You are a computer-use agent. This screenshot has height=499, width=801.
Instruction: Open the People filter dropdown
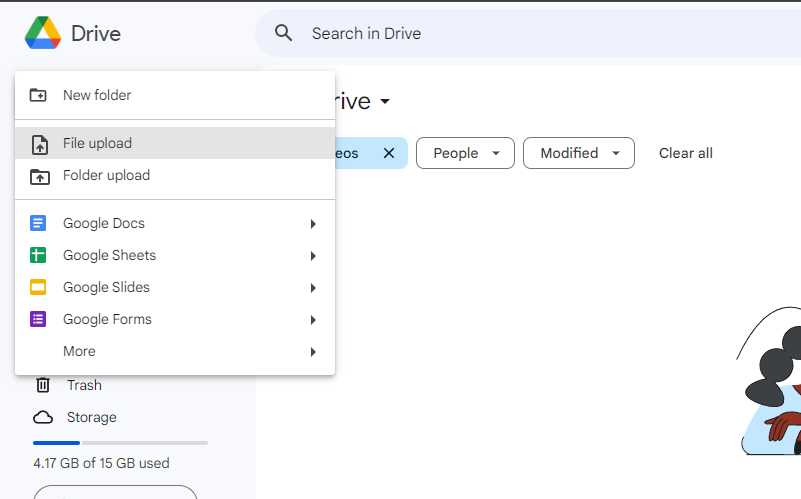(x=465, y=153)
